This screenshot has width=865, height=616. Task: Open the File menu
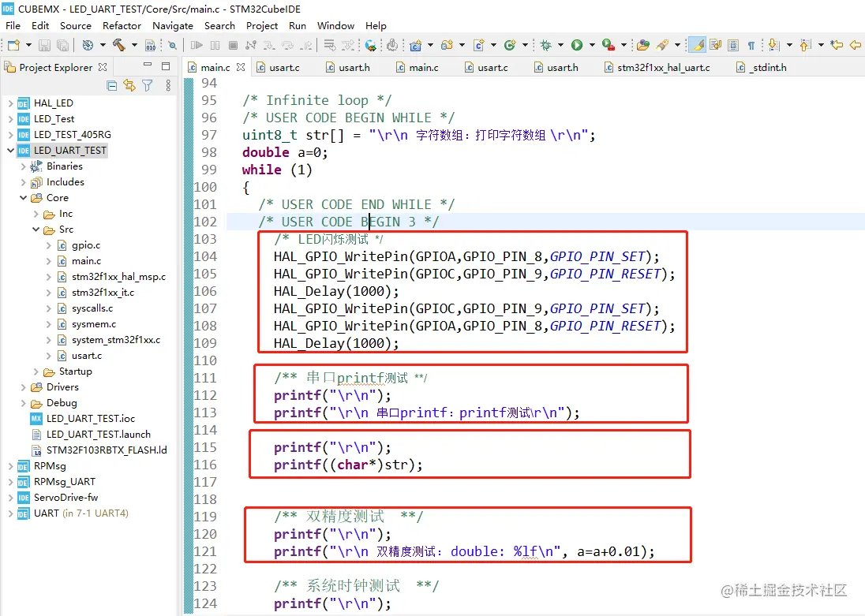click(x=13, y=26)
